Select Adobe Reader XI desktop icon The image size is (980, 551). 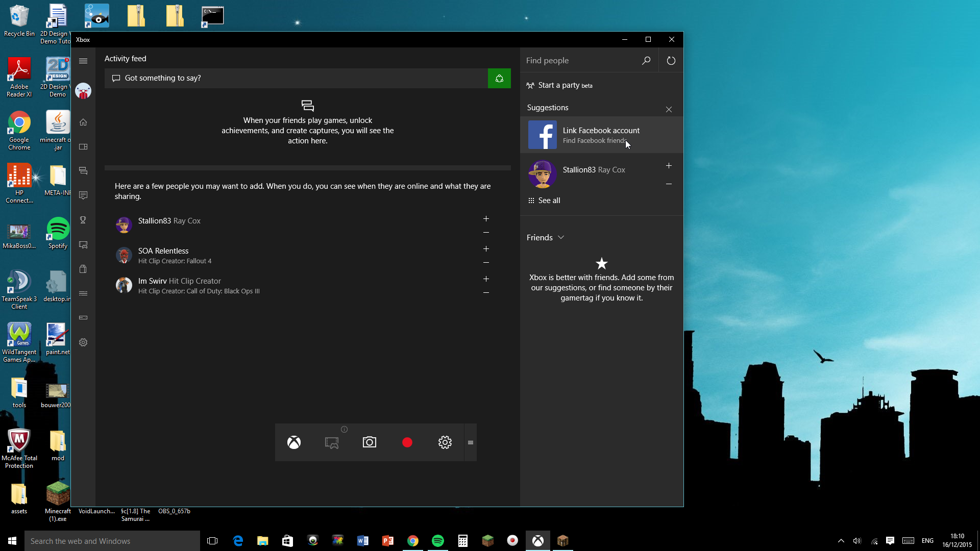[19, 77]
